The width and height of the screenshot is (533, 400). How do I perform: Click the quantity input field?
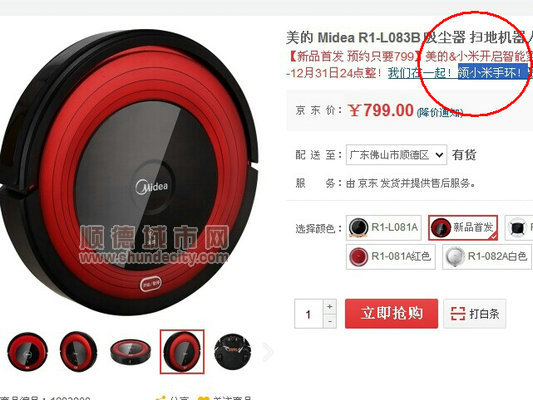[308, 314]
